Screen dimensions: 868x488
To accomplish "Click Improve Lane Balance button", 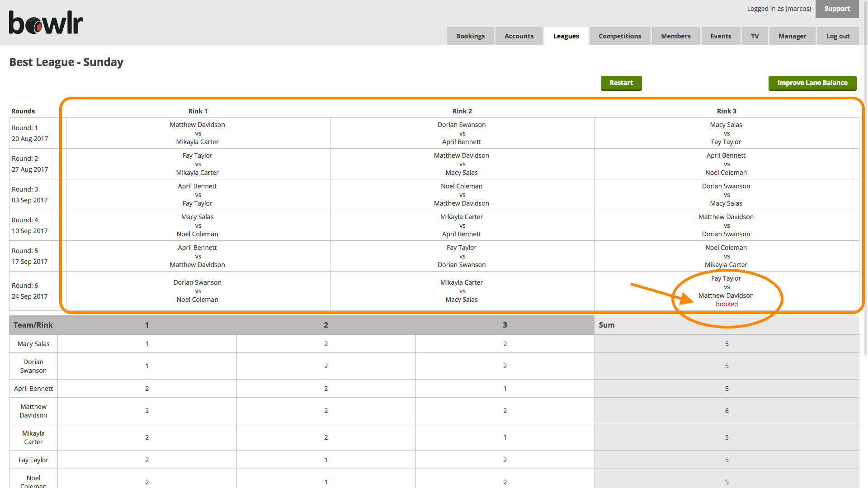I will click(812, 83).
